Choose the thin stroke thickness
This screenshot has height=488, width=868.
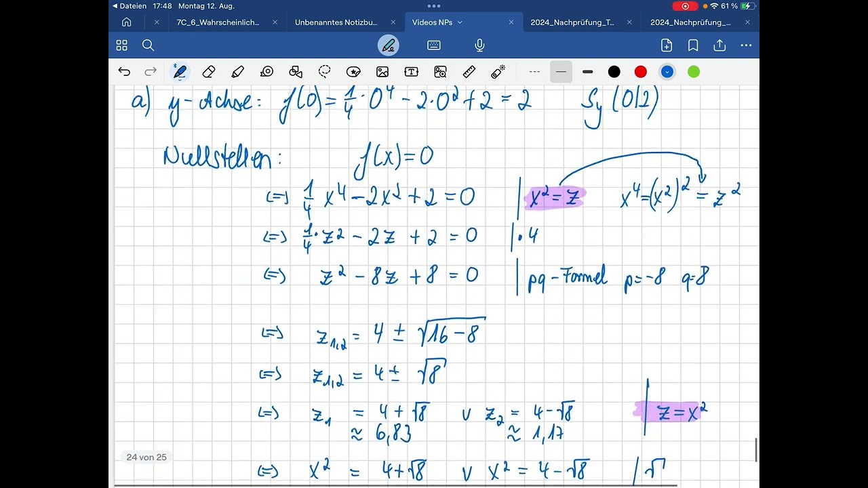point(561,72)
